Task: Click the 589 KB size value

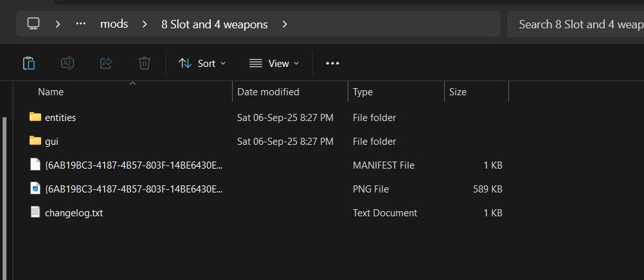Action: click(x=488, y=189)
